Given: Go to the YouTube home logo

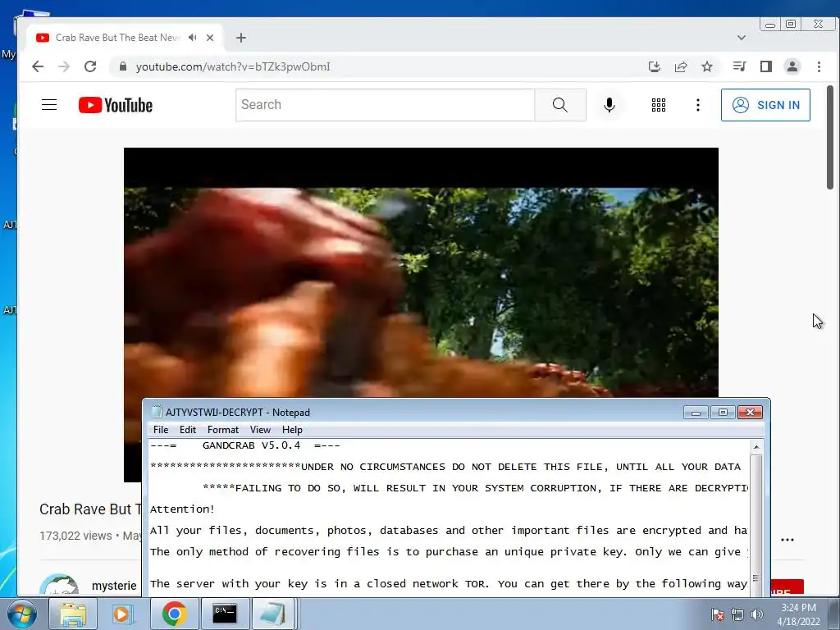Looking at the screenshot, I should tap(115, 105).
